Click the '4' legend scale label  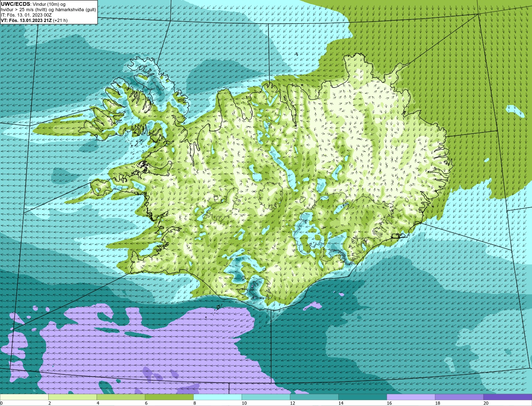(98, 403)
